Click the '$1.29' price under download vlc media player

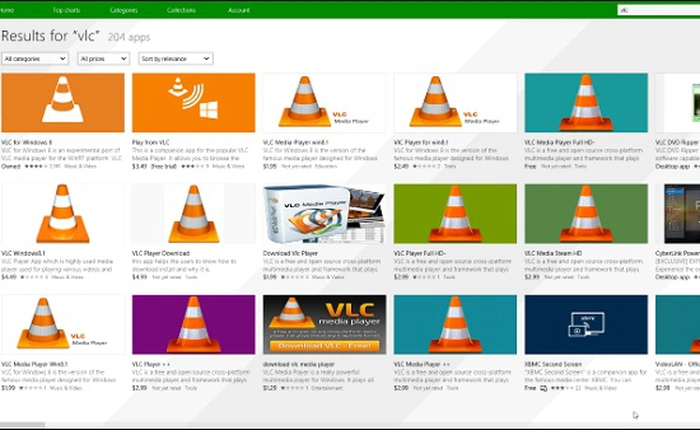pyautogui.click(x=270, y=388)
